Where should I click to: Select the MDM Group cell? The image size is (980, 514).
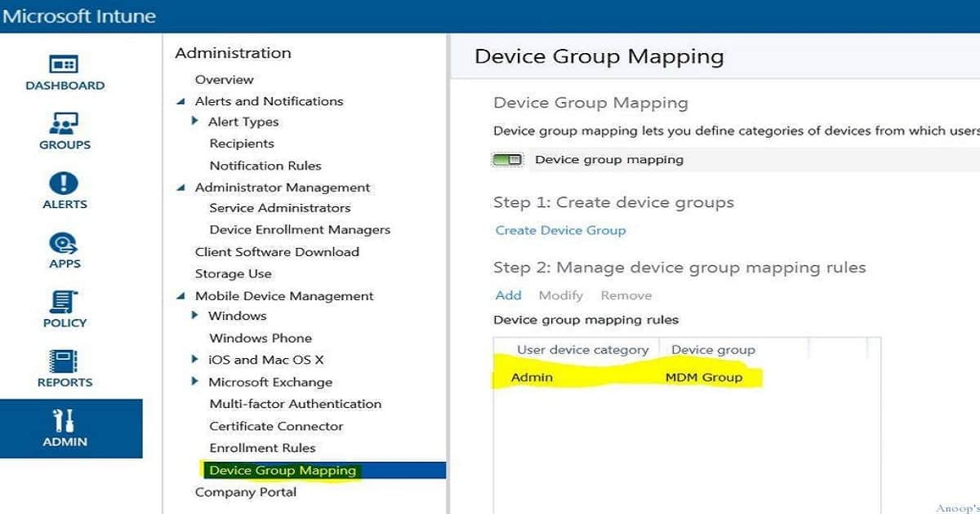point(704,377)
